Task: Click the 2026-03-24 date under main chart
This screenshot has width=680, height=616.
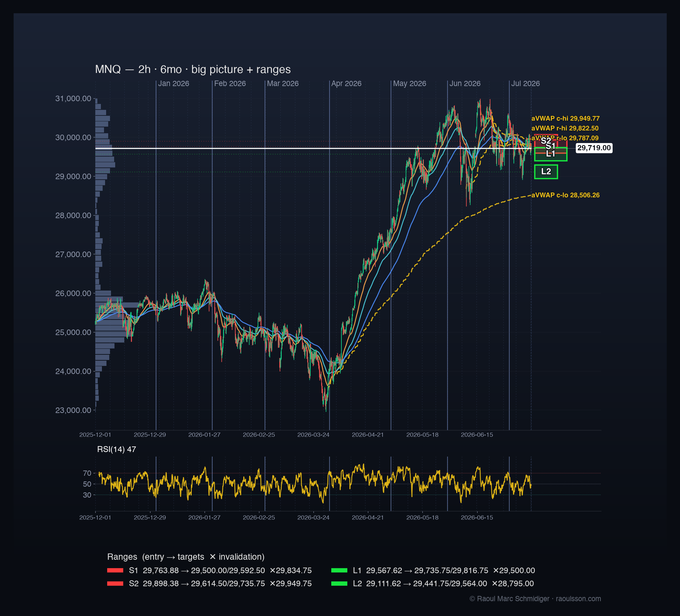Action: (x=313, y=435)
